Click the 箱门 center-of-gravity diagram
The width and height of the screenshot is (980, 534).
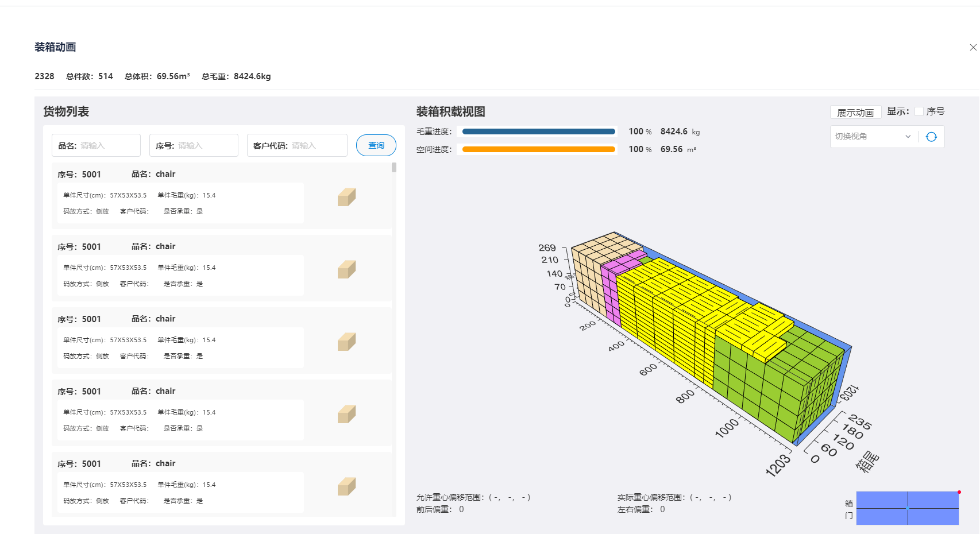click(908, 508)
